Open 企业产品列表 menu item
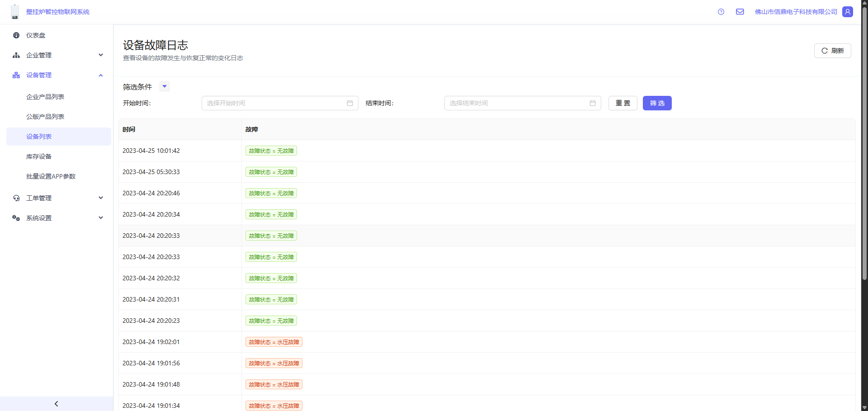 (45, 97)
